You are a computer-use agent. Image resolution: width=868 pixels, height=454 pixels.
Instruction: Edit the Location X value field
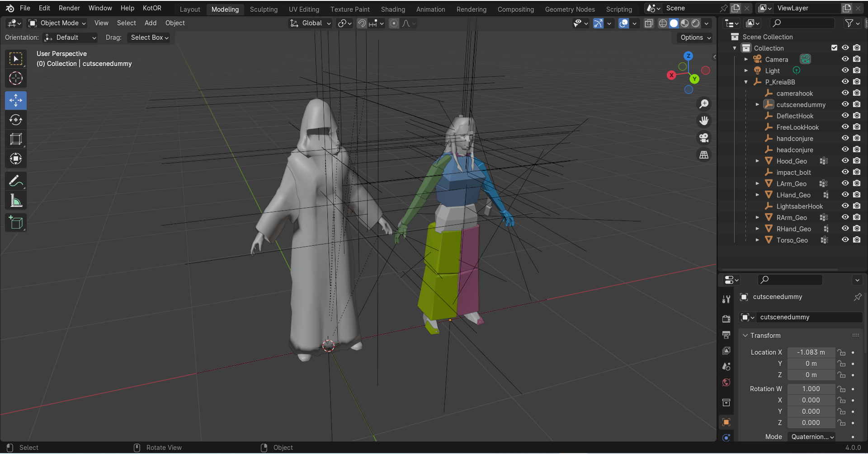click(x=811, y=352)
